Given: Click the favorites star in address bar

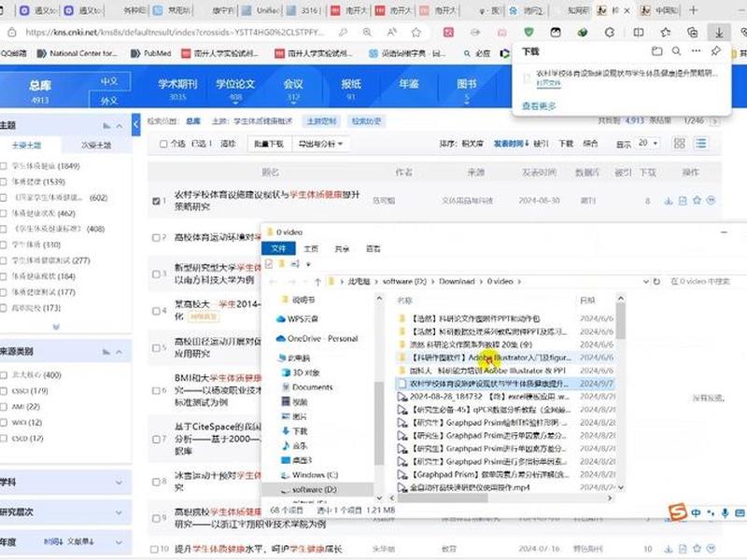Looking at the screenshot, I should [416, 33].
